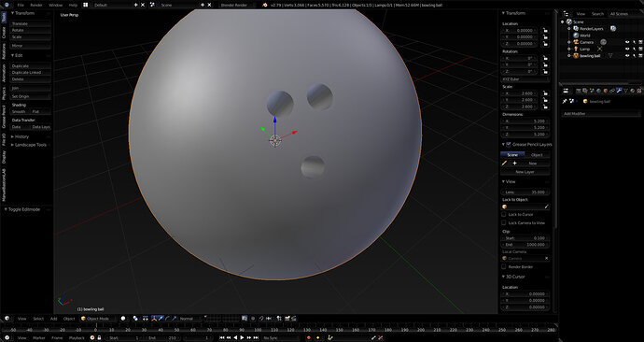The height and width of the screenshot is (342, 644).
Task: Click the OpenGL render image icon
Action: point(287,319)
